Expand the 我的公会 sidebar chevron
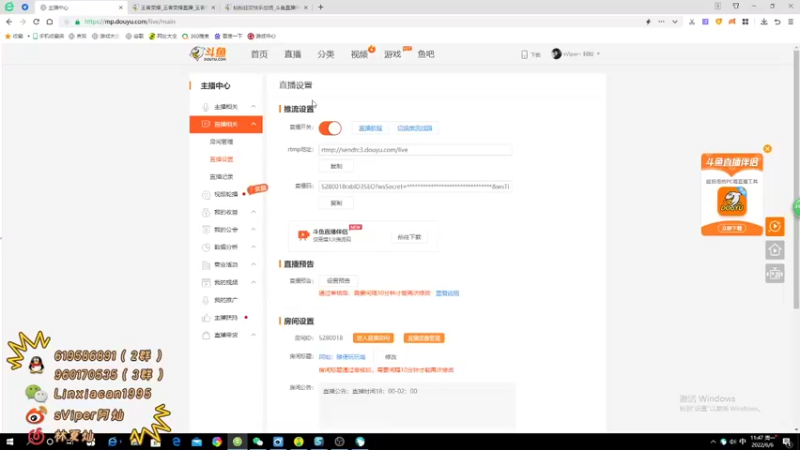This screenshot has height=450, width=800. click(x=254, y=230)
